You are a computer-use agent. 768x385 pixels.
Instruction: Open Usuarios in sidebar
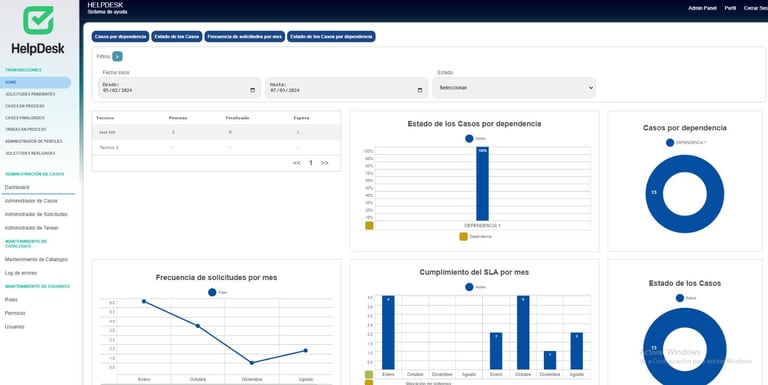[15, 327]
